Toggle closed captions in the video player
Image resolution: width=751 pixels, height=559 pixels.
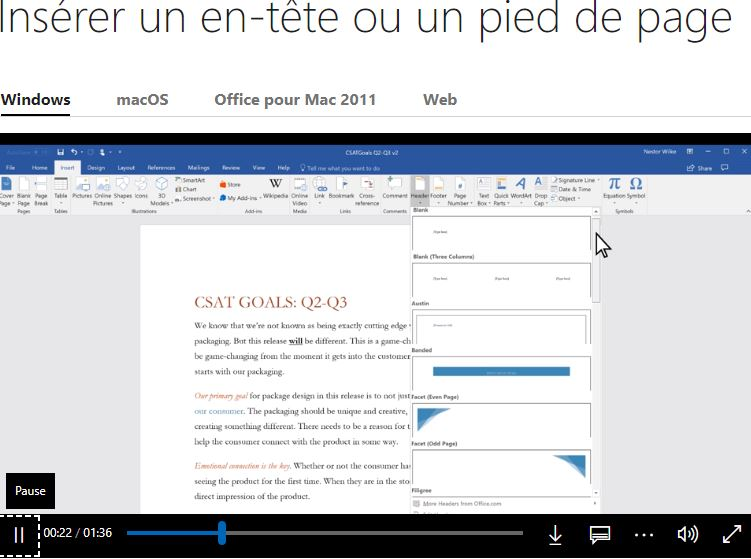[x=599, y=535]
